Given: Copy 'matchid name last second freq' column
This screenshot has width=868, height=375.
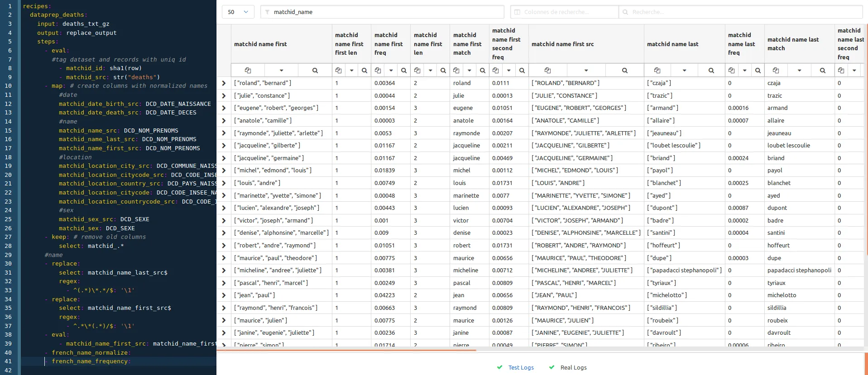Looking at the screenshot, I should 841,70.
